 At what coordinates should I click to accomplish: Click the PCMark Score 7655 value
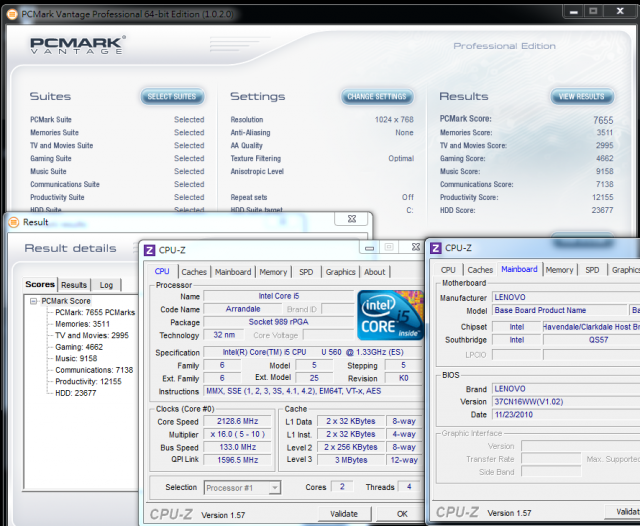603,120
